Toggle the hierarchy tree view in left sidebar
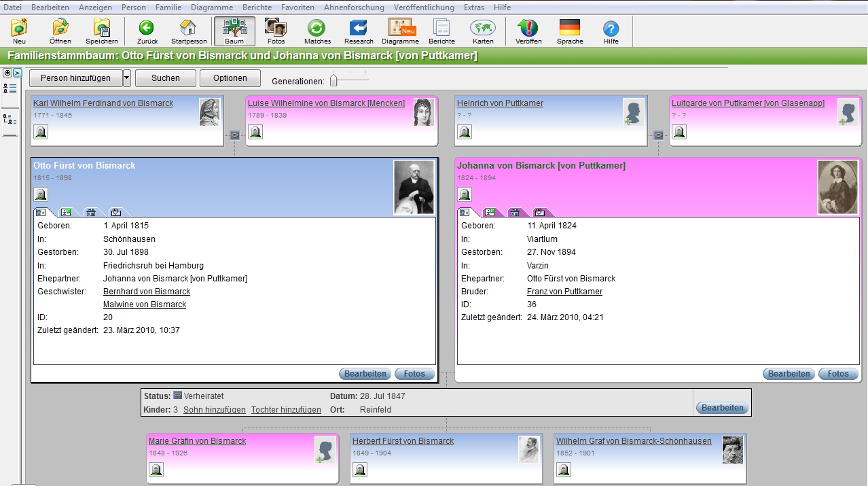Image resolution: width=868 pixels, height=486 pixels. tap(10, 120)
